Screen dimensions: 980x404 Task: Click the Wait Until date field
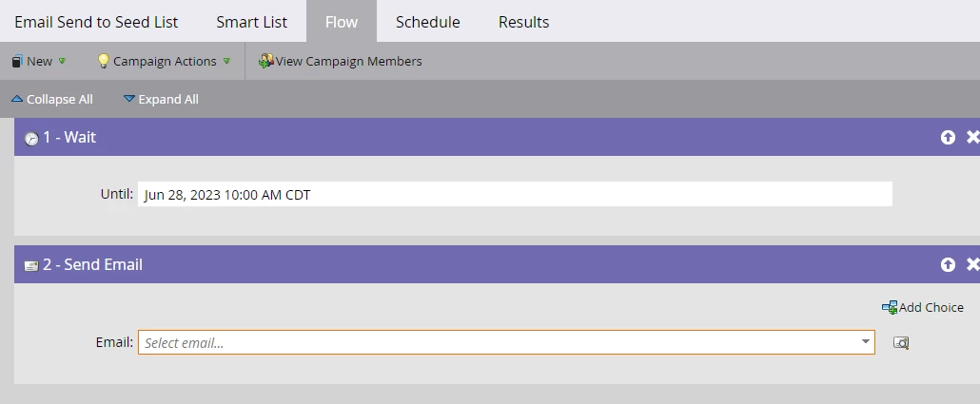[x=515, y=194]
